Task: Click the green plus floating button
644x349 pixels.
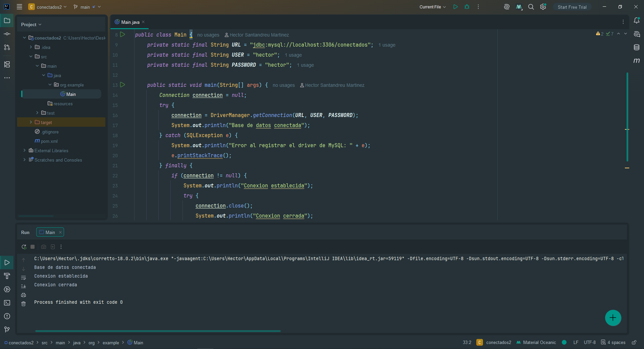Action: pyautogui.click(x=613, y=318)
